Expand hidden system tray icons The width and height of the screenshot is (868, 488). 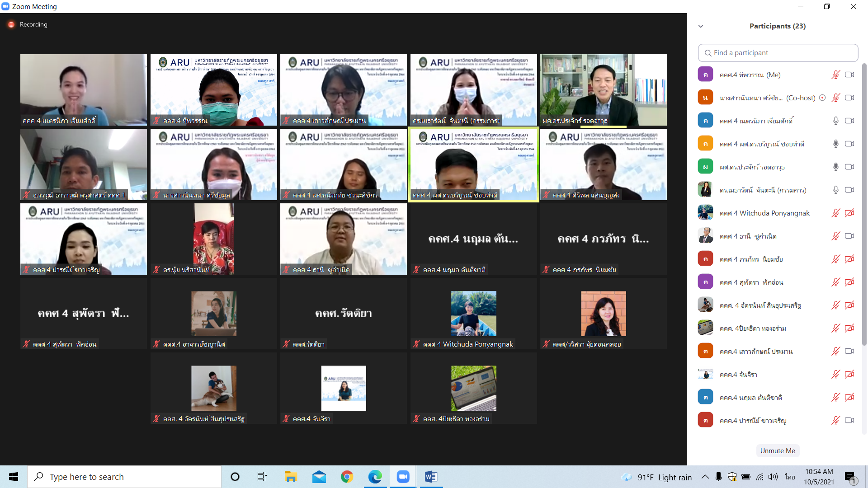click(x=705, y=477)
